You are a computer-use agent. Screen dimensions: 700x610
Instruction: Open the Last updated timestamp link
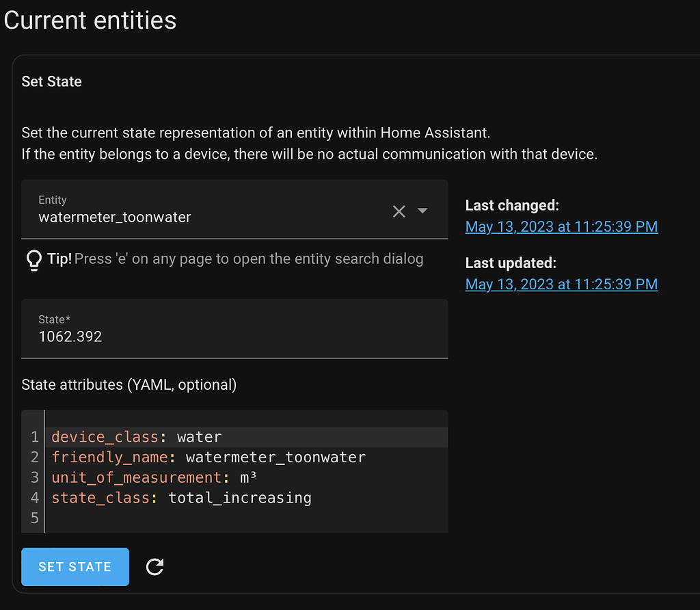coord(561,284)
